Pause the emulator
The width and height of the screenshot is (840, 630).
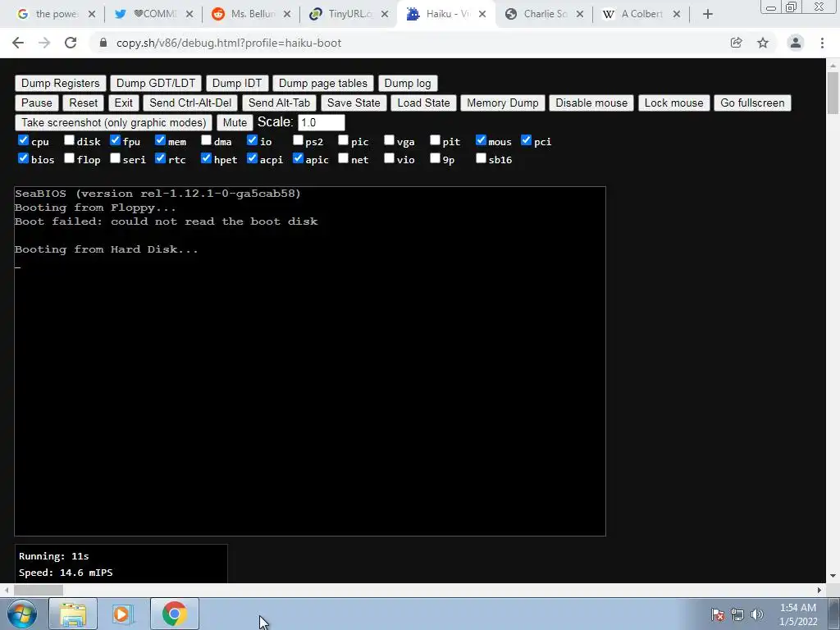(x=36, y=103)
